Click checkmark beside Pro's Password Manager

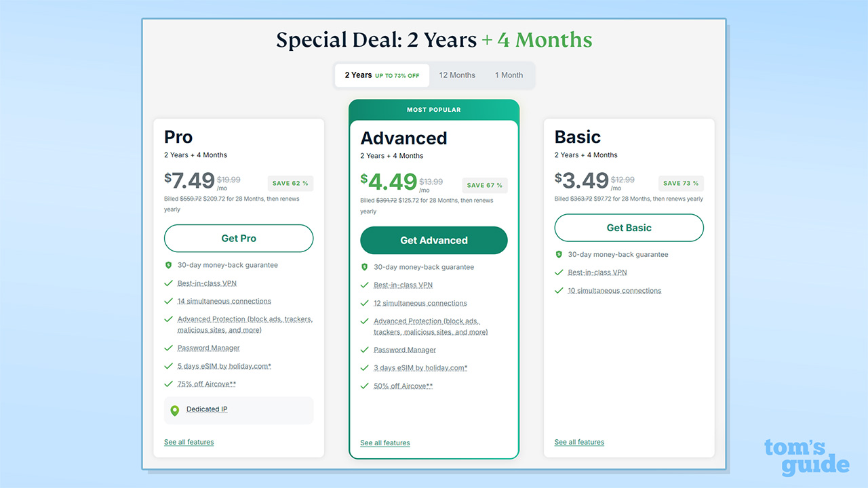tap(168, 348)
